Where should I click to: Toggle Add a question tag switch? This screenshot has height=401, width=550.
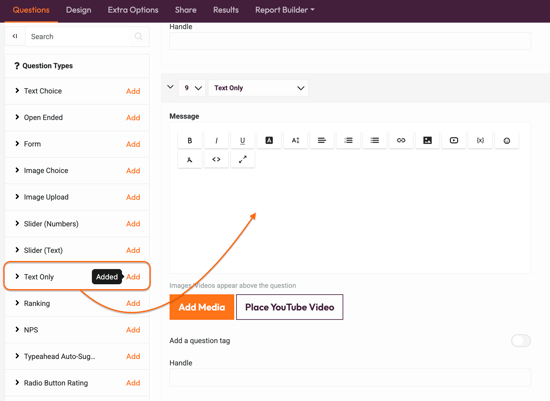click(x=521, y=340)
